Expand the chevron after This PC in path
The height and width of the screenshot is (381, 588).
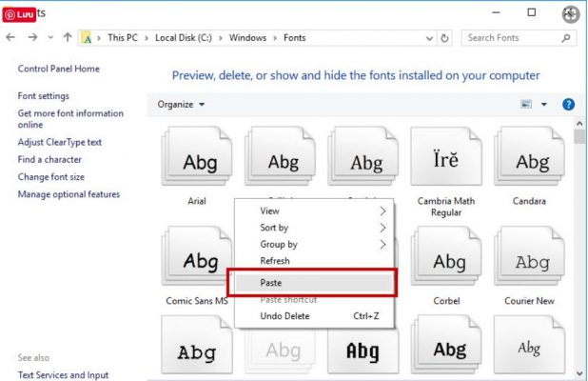click(x=147, y=38)
